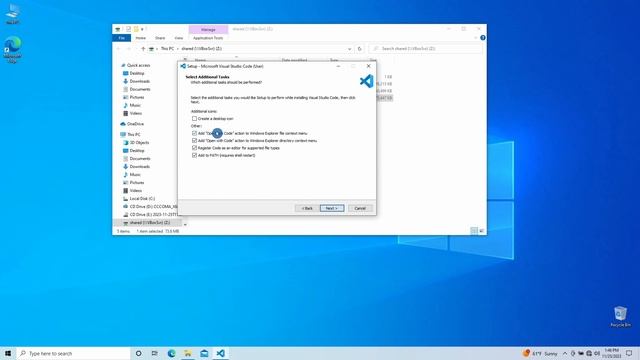The height and width of the screenshot is (360, 640).
Task: Open Local Disk (C:) in navigation pane
Action: click(x=142, y=198)
